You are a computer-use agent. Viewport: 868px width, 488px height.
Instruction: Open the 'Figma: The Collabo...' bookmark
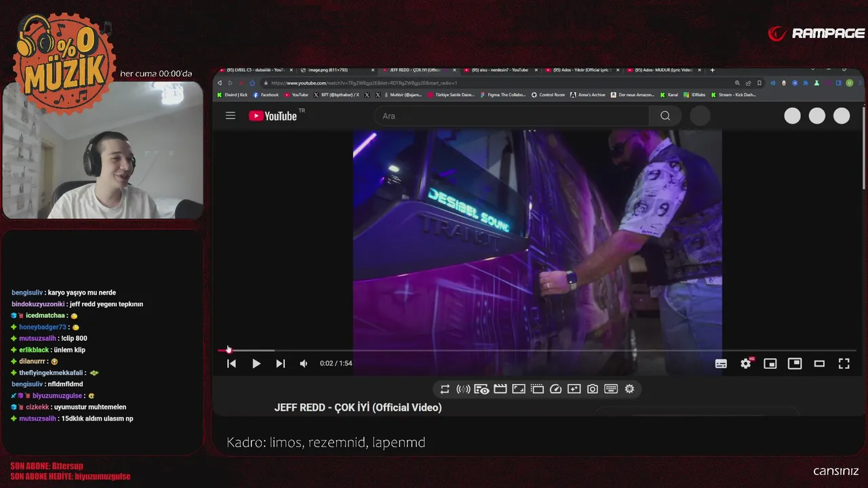click(x=502, y=95)
